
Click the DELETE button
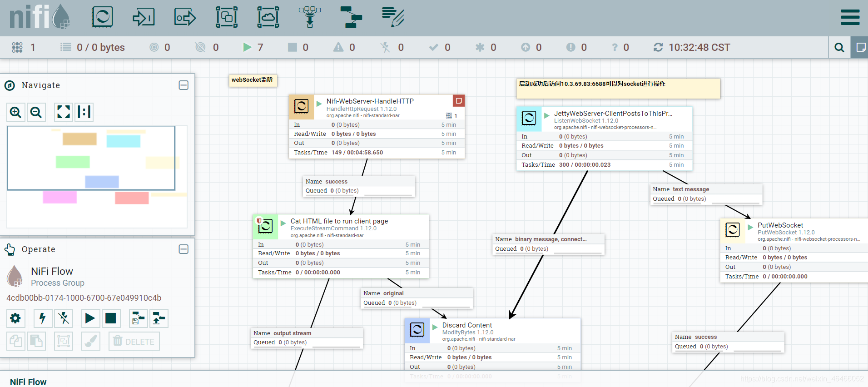(x=134, y=341)
